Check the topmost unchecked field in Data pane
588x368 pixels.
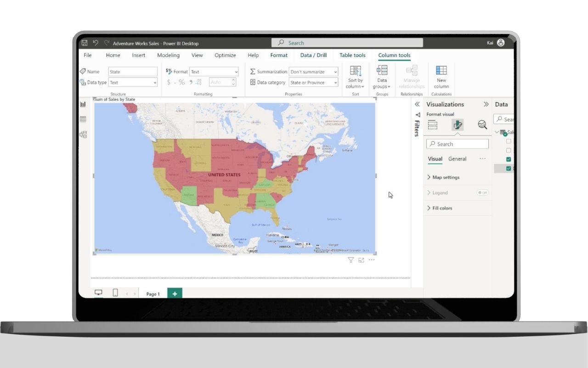(x=509, y=141)
